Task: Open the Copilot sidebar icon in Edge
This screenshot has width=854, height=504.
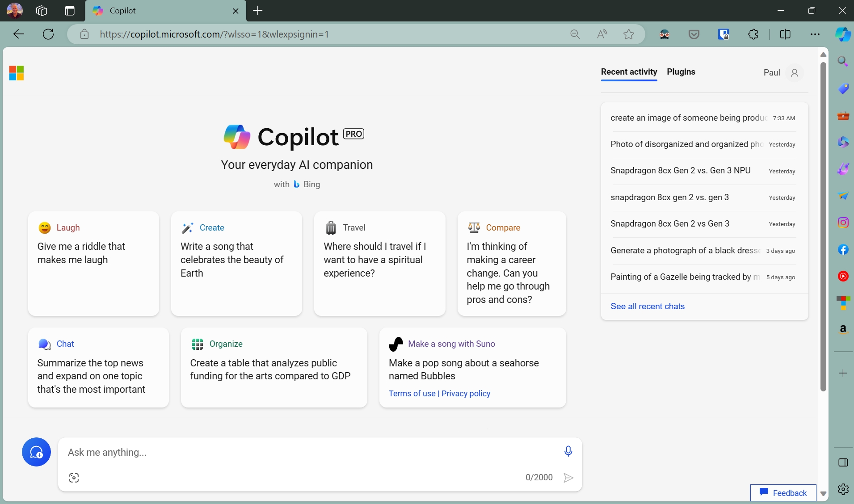Action: (843, 34)
